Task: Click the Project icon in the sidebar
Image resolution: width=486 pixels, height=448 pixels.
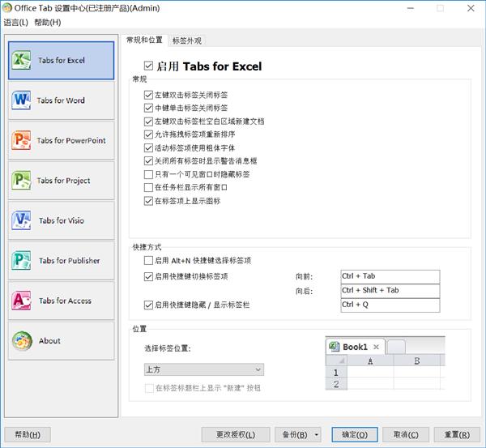Action: pyautogui.click(x=21, y=180)
